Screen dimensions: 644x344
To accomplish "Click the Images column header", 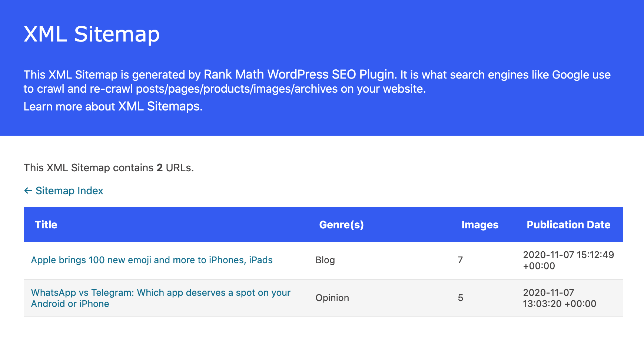I will click(x=479, y=224).
